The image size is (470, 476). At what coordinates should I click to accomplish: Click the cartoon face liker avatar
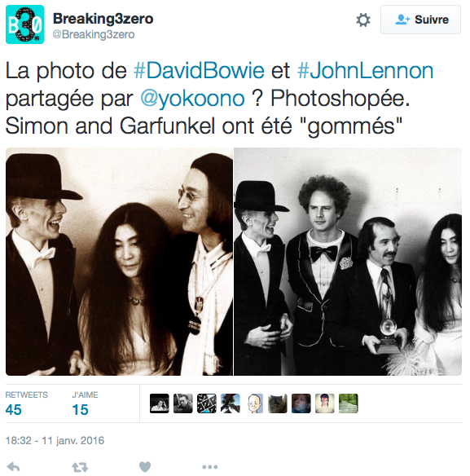pyautogui.click(x=254, y=403)
